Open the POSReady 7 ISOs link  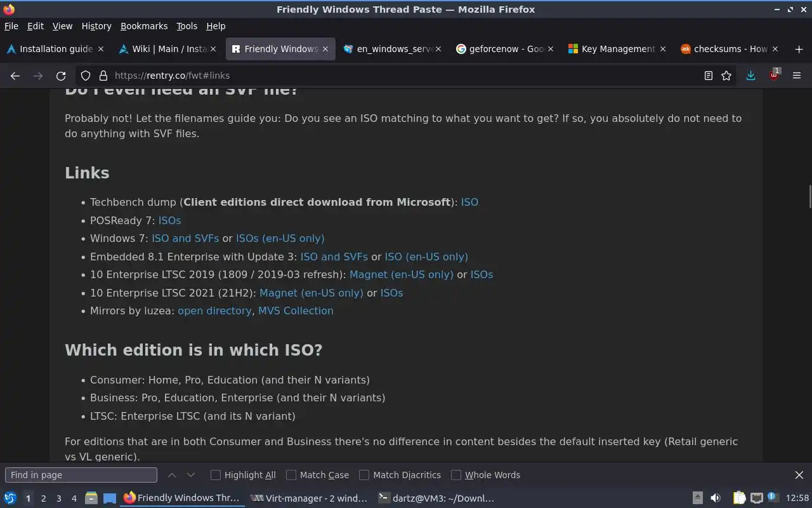point(169,220)
